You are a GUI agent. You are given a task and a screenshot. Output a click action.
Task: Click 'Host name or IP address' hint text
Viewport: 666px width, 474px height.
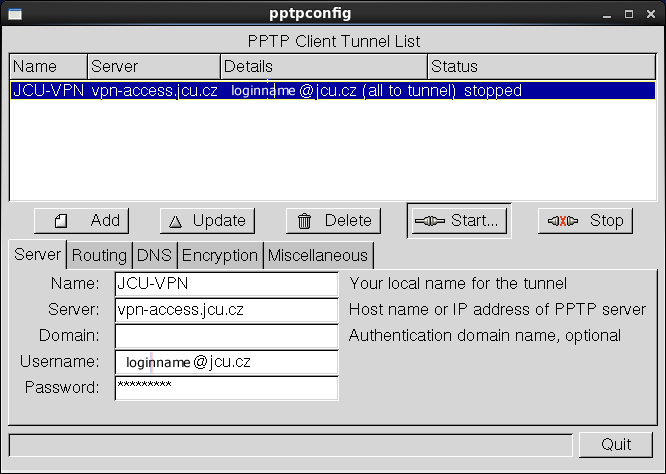point(497,310)
